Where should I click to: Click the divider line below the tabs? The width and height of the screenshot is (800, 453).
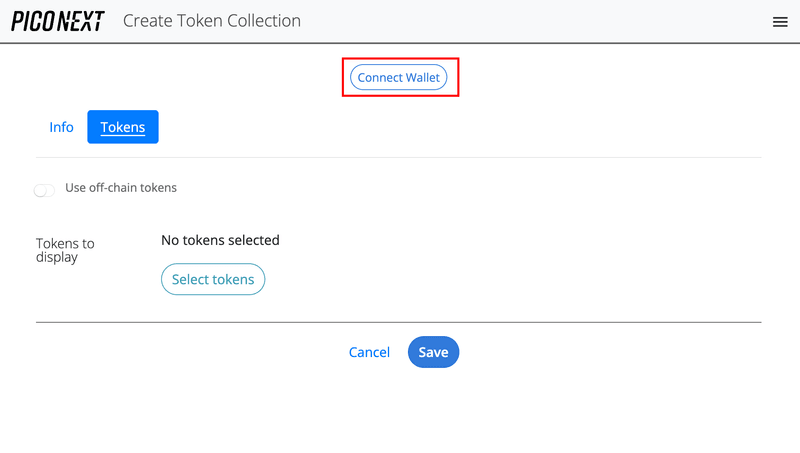tap(399, 157)
